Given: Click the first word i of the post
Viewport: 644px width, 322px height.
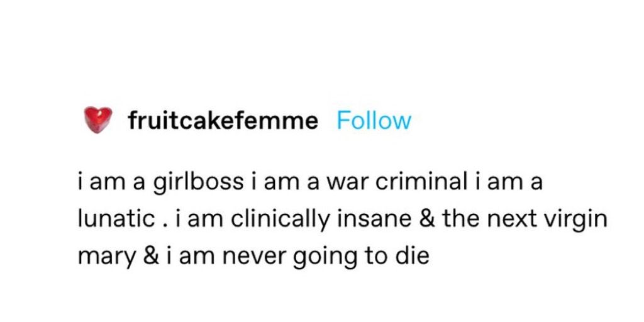Looking at the screenshot, I should click(x=80, y=183).
